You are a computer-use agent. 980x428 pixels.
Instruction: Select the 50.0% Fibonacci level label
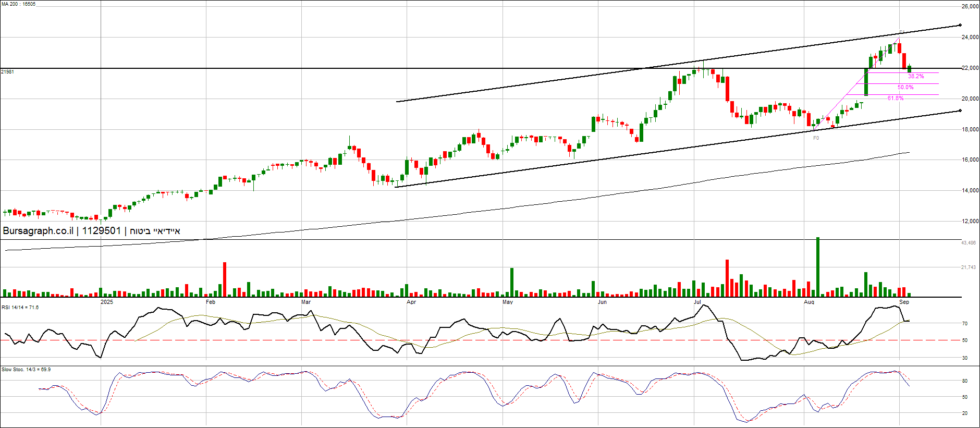click(x=905, y=88)
